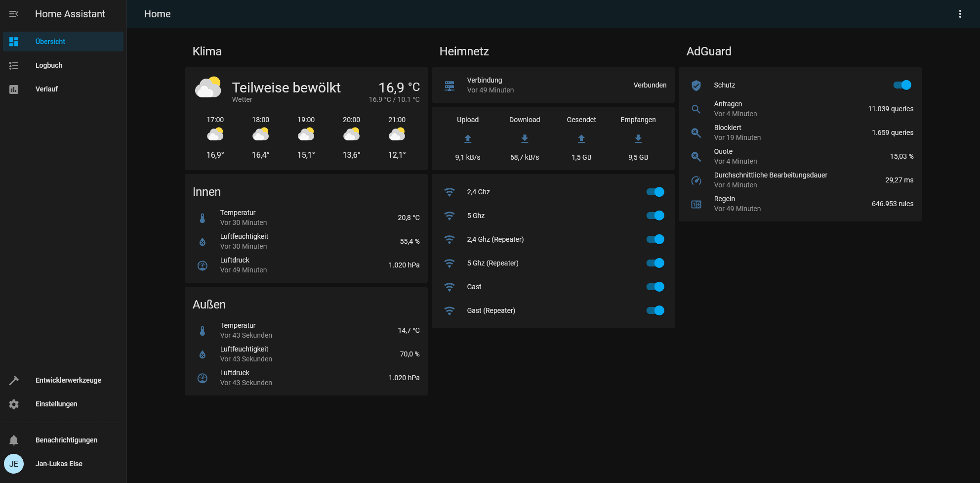Click the Innen Luftfeuchtigkeit humidity icon

203,241
